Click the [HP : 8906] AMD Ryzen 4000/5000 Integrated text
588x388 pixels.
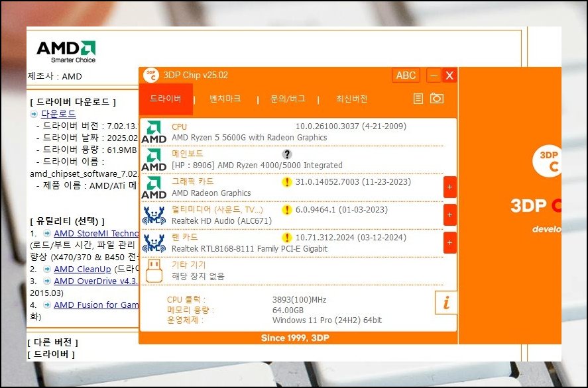[257, 165]
